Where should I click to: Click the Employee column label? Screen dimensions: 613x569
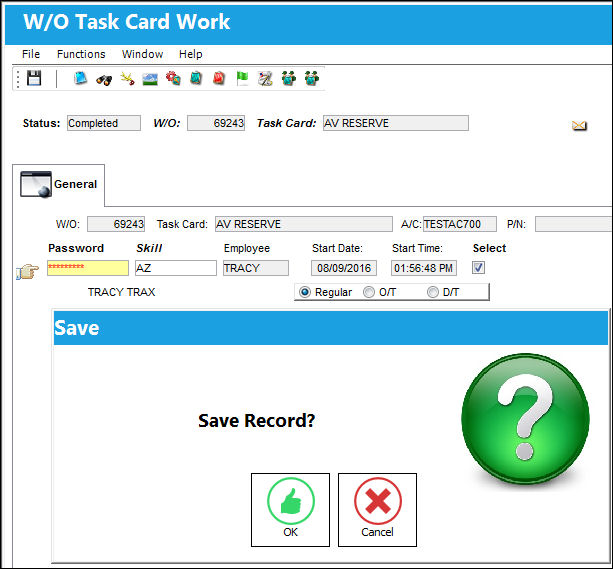coord(247,248)
